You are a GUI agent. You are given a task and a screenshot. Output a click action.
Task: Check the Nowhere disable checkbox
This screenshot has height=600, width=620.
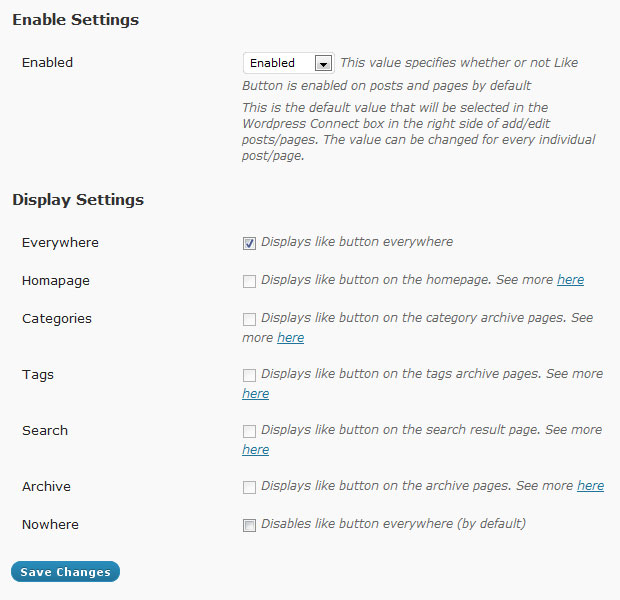249,525
